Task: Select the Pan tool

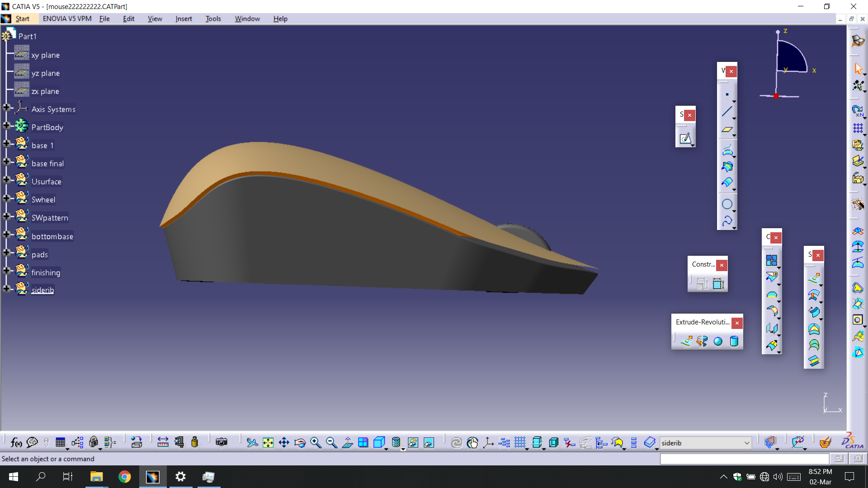Action: [x=284, y=443]
